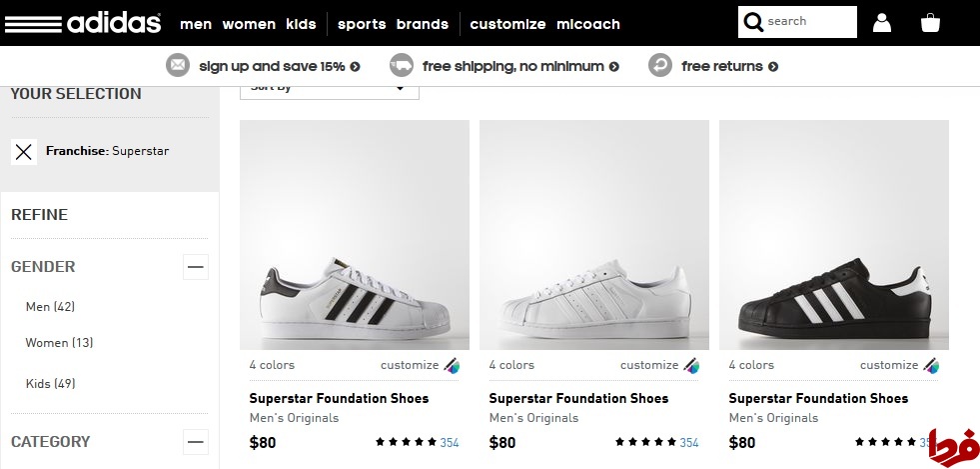Remove the Superstar franchise filter

(x=24, y=151)
